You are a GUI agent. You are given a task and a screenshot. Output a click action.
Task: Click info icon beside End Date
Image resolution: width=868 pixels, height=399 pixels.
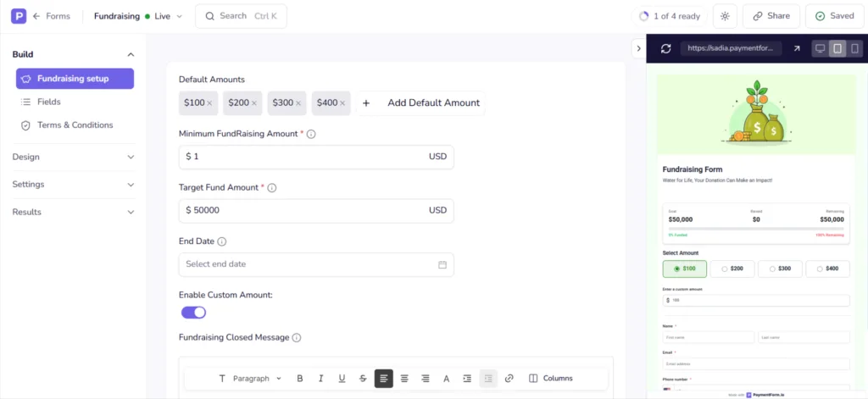click(222, 241)
